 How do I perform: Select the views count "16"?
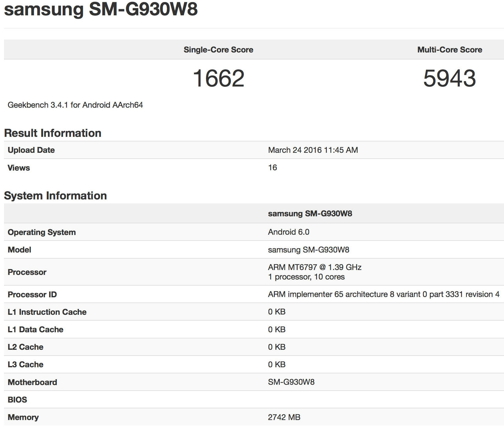pos(272,168)
